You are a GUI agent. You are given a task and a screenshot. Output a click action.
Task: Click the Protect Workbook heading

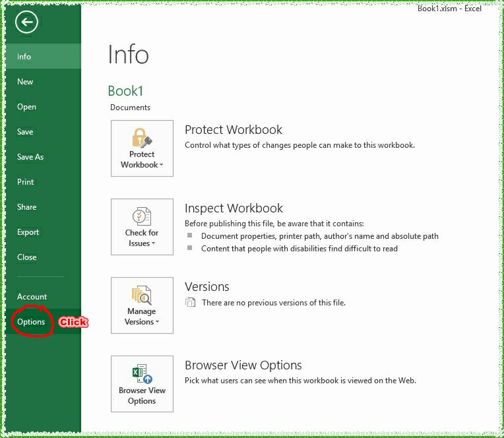(x=234, y=129)
